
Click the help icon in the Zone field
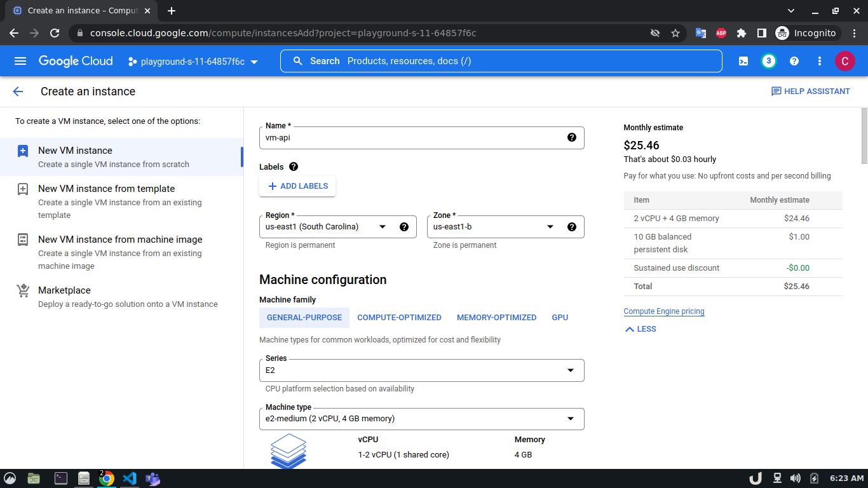pyautogui.click(x=572, y=227)
